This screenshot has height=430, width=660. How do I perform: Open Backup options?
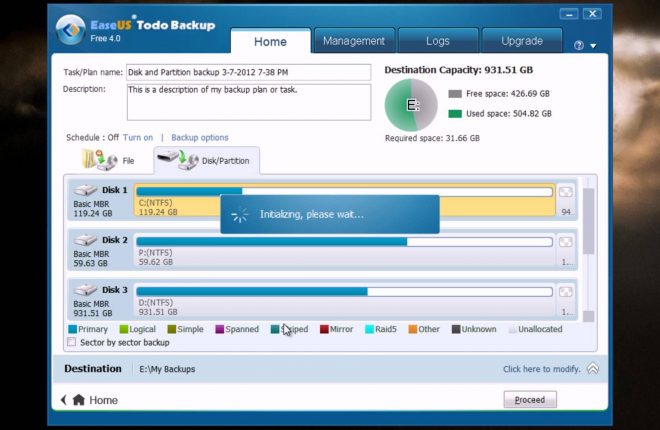tap(200, 138)
